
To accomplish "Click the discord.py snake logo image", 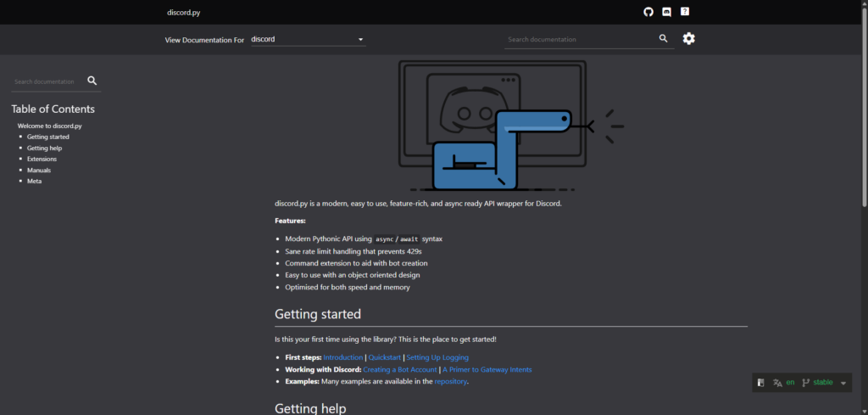I will (511, 126).
